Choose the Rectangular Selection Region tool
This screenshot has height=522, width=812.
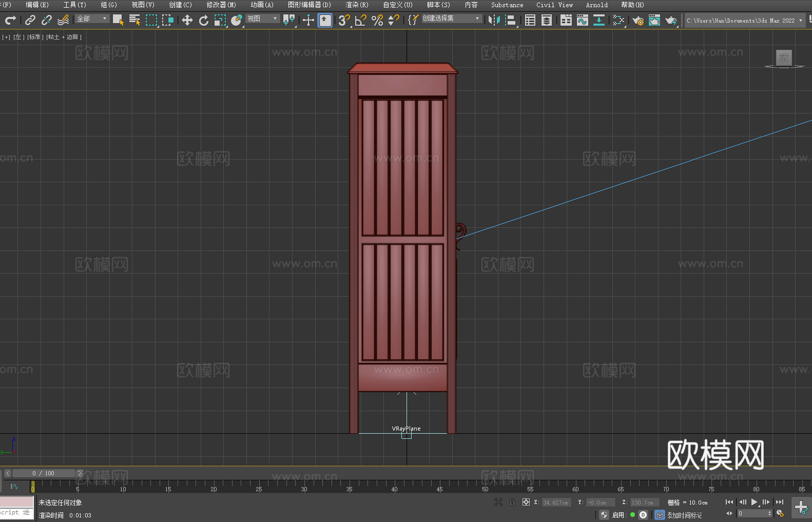(x=151, y=20)
